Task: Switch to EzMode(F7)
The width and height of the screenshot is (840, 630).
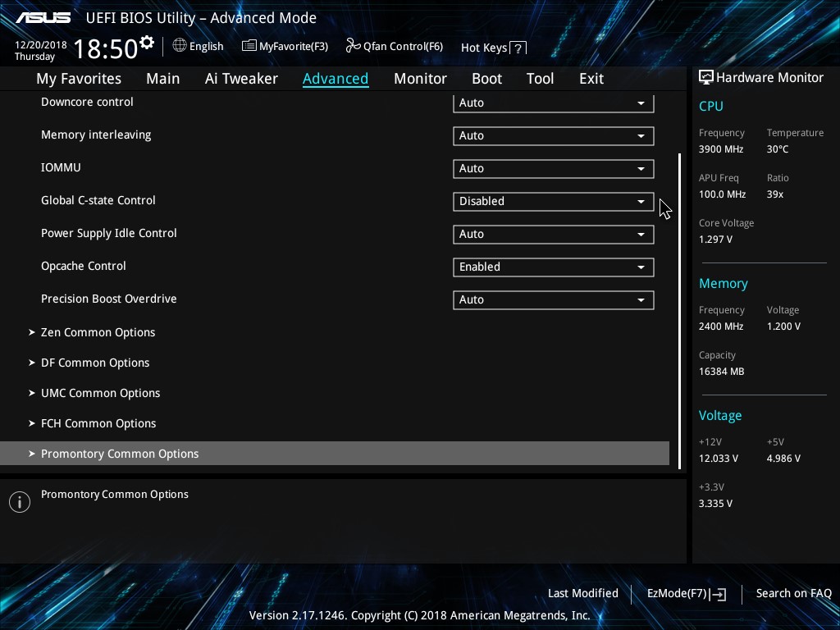Action: point(687,594)
